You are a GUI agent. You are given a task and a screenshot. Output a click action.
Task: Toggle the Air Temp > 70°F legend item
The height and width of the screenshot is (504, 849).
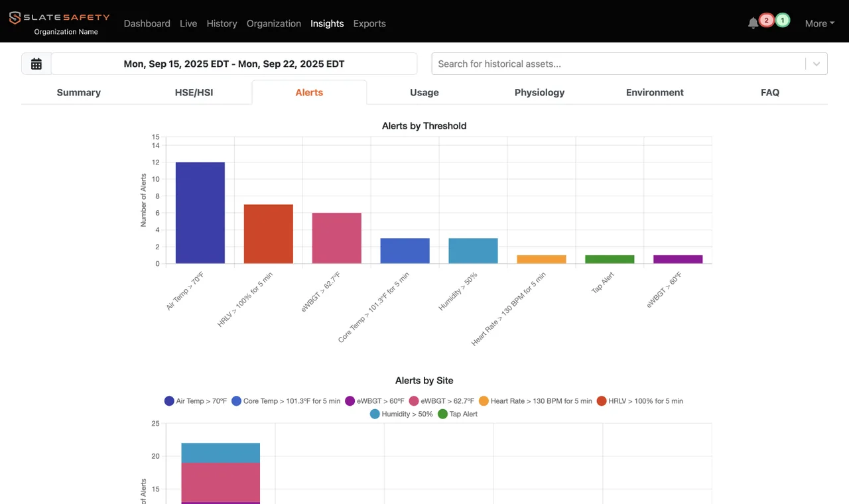(x=196, y=401)
